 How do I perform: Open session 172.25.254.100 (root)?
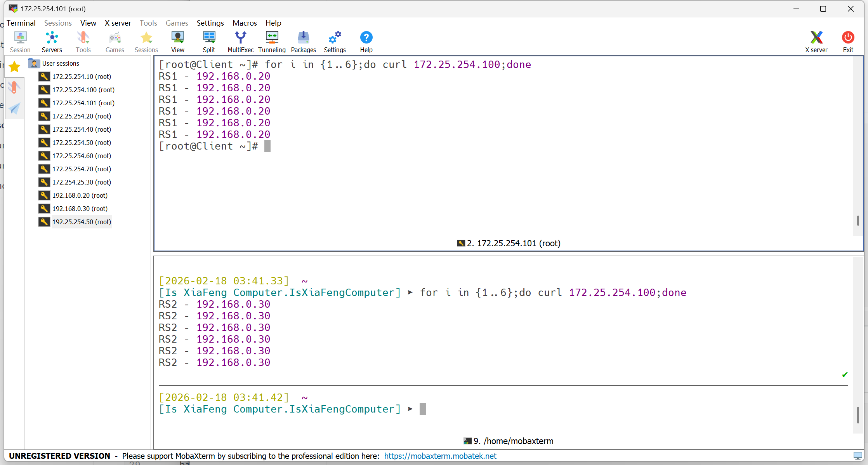[83, 90]
